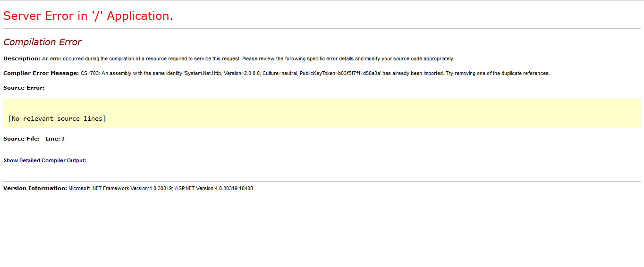Click the line number 0 value

[x=63, y=139]
